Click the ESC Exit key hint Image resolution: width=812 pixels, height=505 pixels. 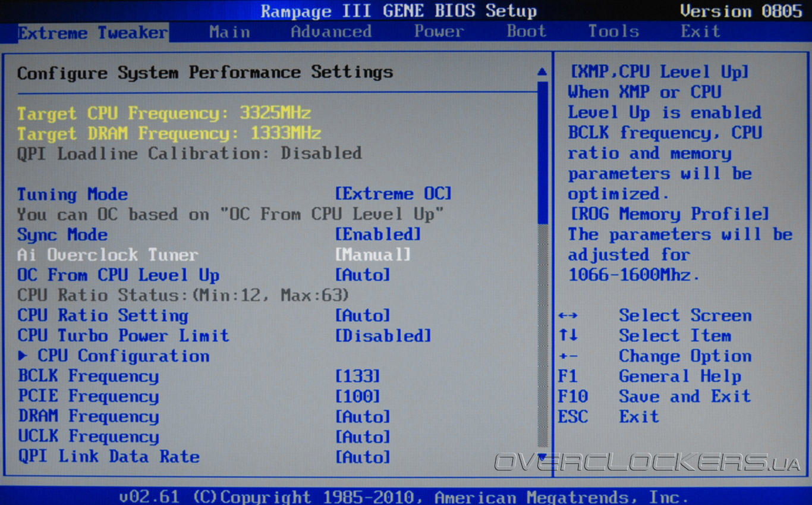pyautogui.click(x=573, y=416)
